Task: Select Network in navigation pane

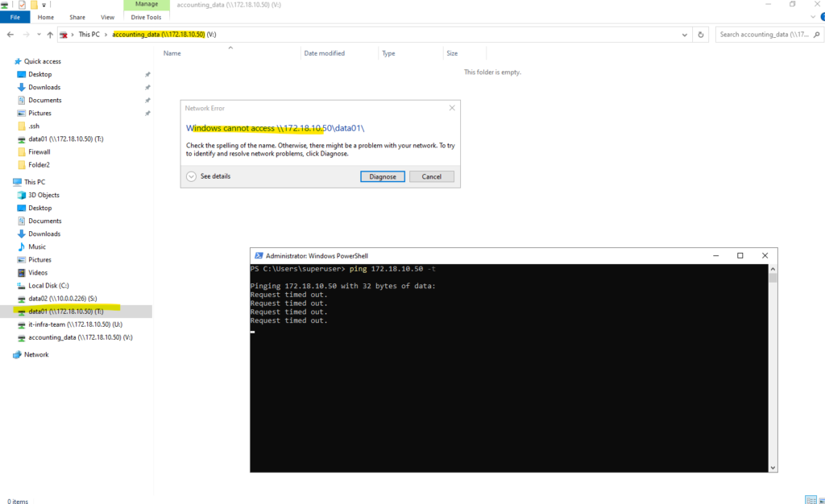Action: click(x=36, y=355)
